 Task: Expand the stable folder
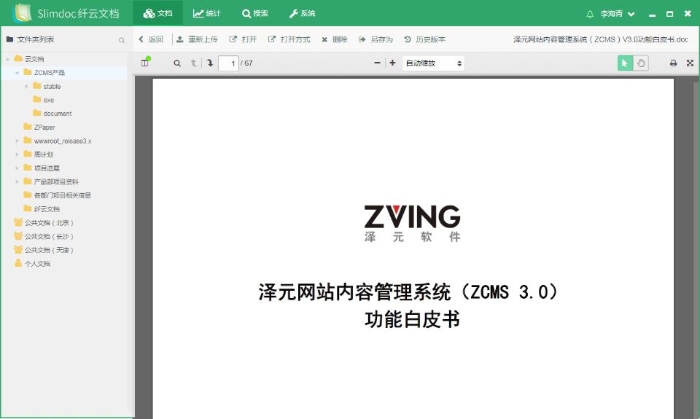coord(27,86)
